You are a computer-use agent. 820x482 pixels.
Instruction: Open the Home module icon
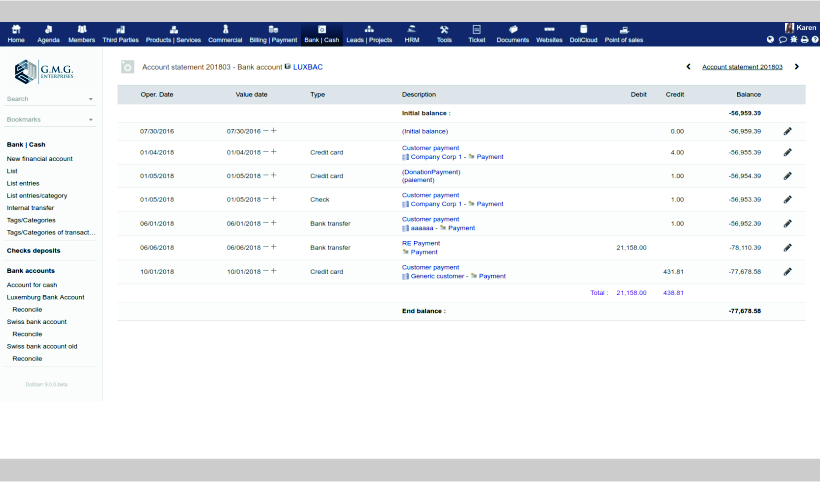point(16,35)
